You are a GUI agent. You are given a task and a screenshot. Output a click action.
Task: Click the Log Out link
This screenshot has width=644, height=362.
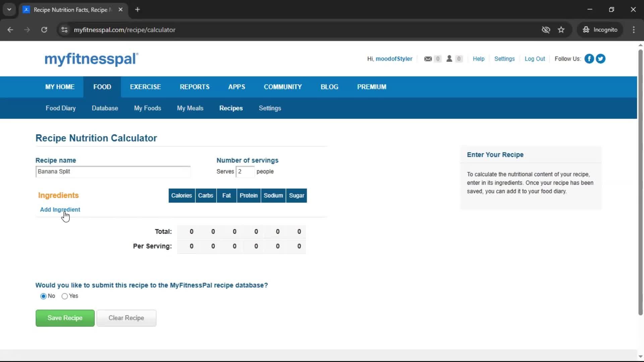point(535,59)
